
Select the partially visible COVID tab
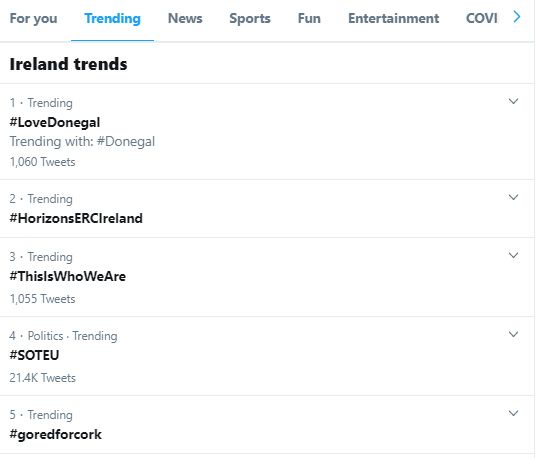pos(482,18)
